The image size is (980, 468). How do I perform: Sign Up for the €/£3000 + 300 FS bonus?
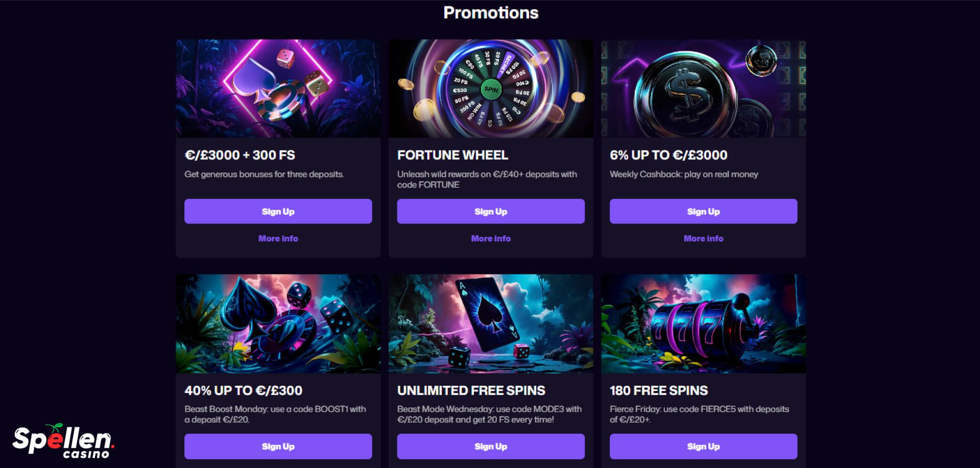click(278, 211)
